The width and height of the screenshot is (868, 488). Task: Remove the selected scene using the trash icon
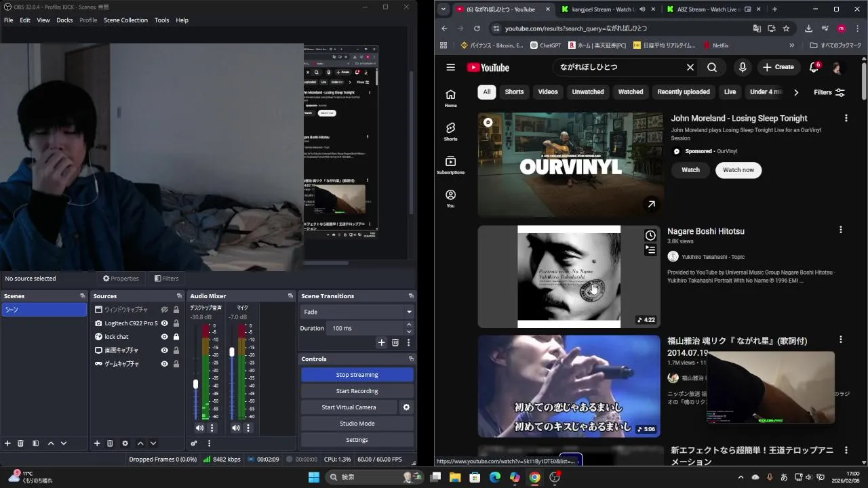pyautogui.click(x=20, y=443)
